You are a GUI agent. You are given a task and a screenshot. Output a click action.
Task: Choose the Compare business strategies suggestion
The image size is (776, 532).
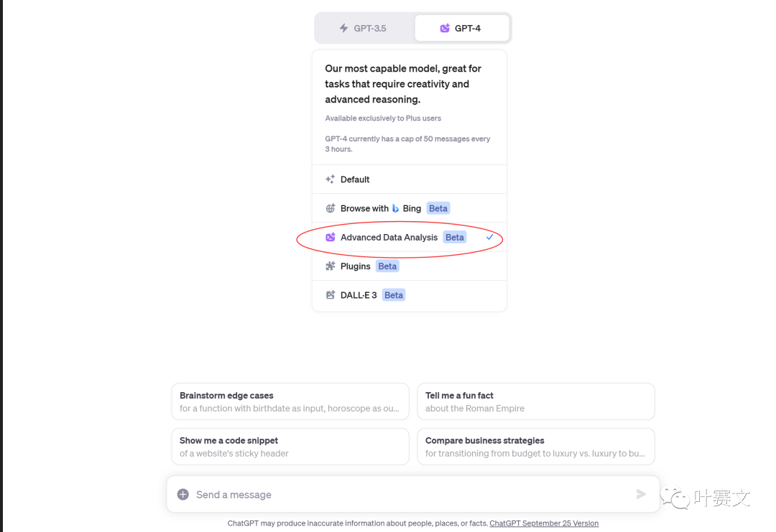(535, 447)
